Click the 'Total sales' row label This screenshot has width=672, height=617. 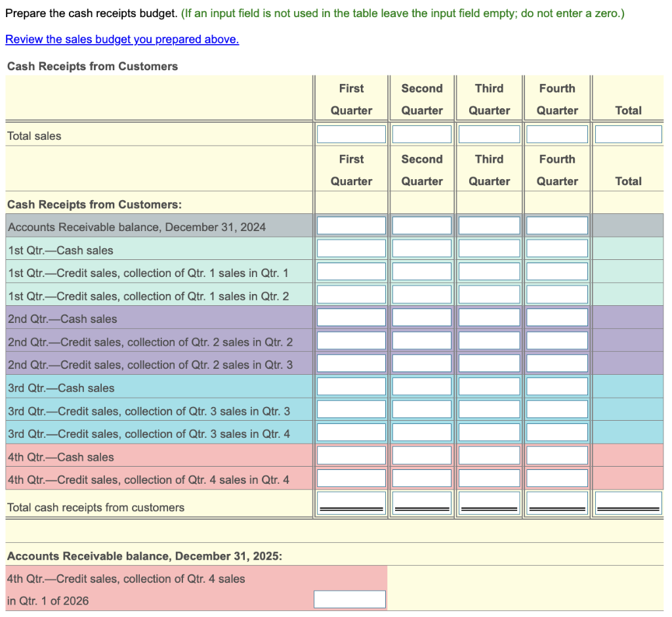pos(34,136)
